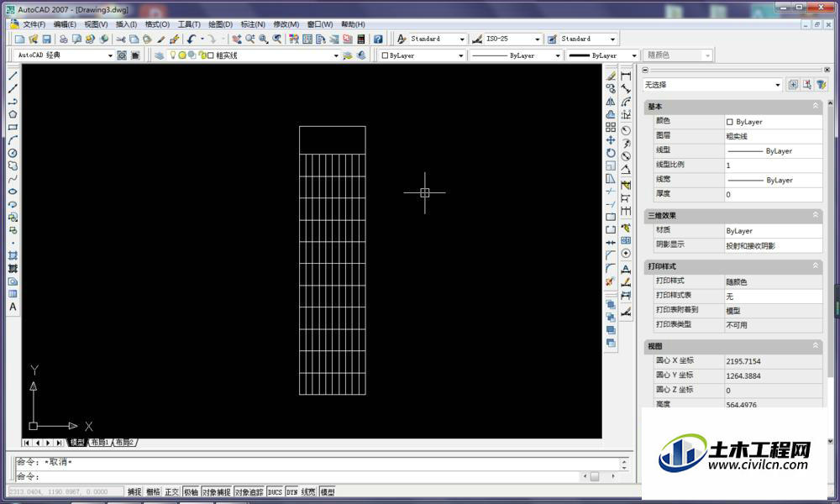Select the Radius dimension tool

(626, 130)
